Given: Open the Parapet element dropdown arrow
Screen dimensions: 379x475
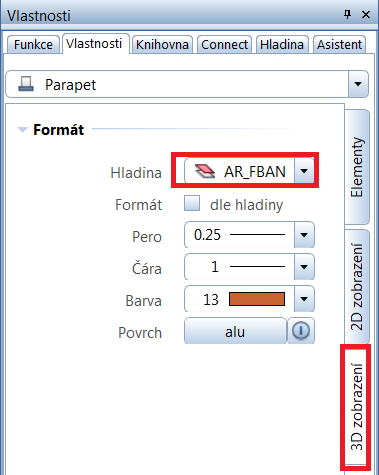Looking at the screenshot, I should click(x=358, y=84).
